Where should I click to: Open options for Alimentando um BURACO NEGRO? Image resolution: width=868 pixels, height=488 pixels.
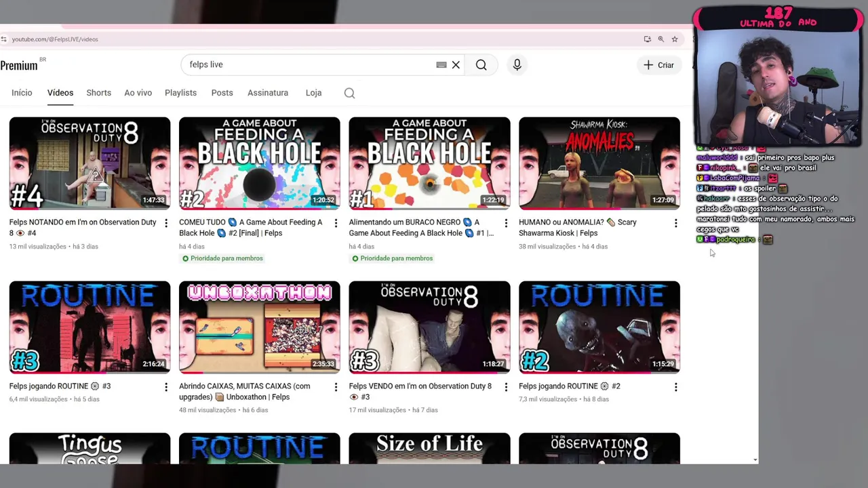506,223
